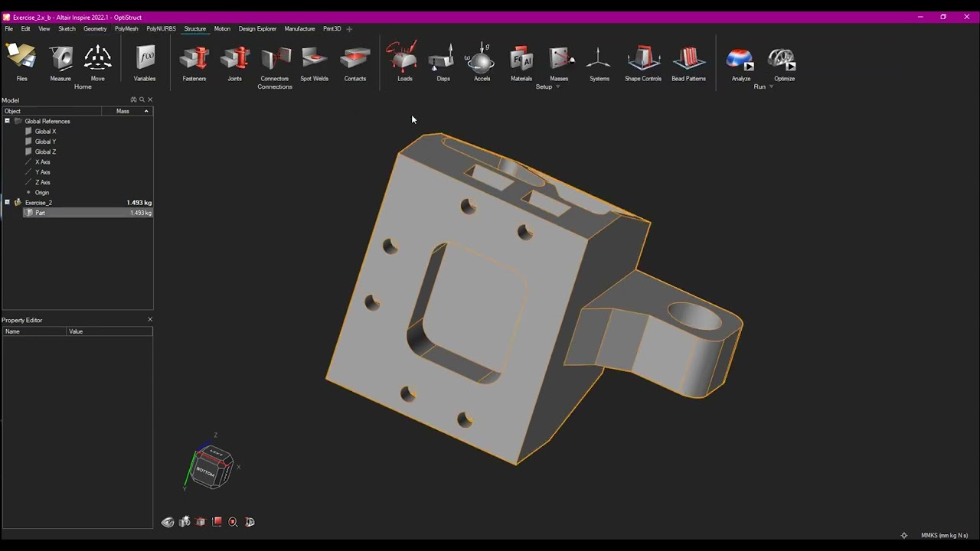Image resolution: width=980 pixels, height=551 pixels.
Task: Open the Connectors tool
Action: [275, 63]
